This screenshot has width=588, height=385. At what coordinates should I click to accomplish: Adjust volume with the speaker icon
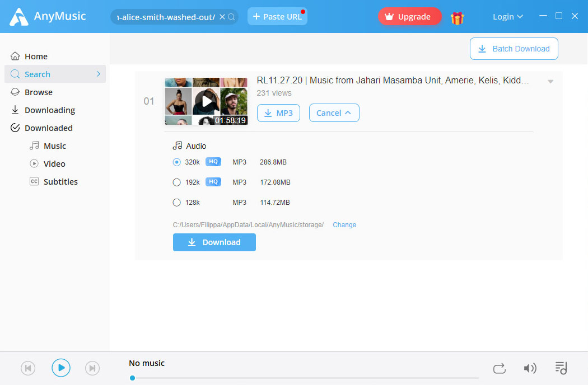click(530, 368)
